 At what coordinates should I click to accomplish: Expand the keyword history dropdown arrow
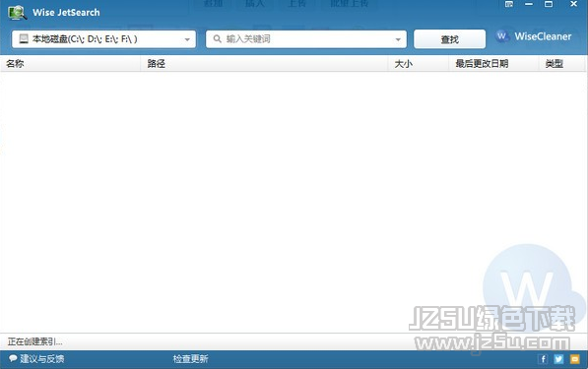pyautogui.click(x=398, y=39)
